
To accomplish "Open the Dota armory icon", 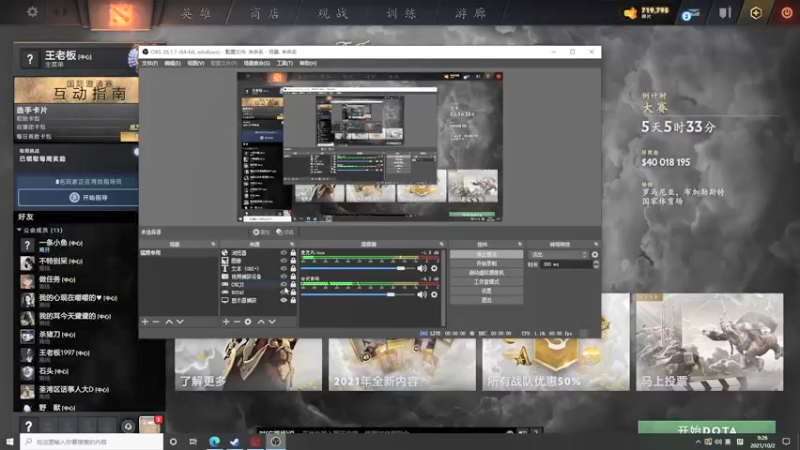I will (x=725, y=13).
